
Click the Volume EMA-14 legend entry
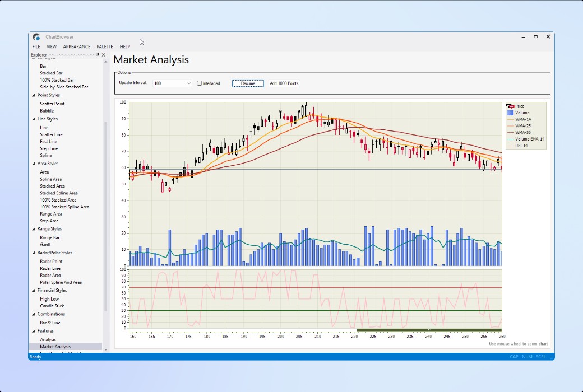coord(525,139)
